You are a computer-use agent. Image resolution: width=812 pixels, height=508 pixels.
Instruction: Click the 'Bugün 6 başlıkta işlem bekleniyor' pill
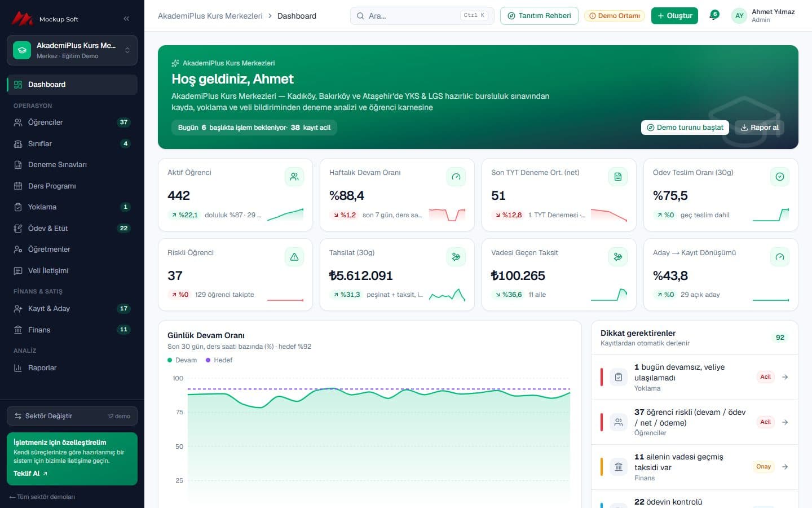[x=254, y=128]
